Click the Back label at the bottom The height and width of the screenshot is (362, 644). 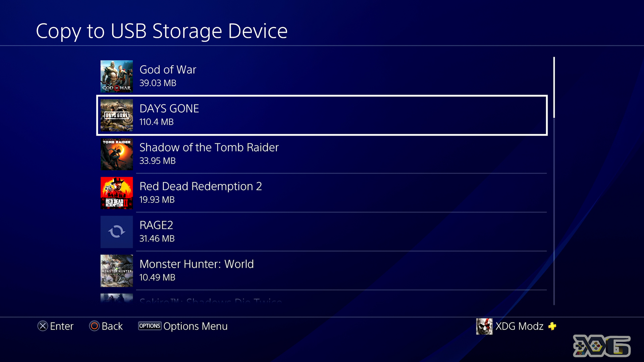point(112,326)
